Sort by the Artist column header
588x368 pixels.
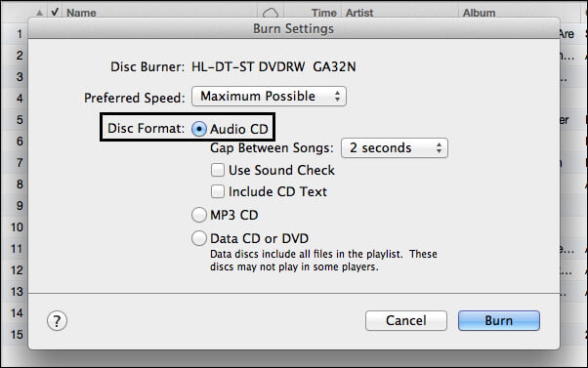(359, 13)
